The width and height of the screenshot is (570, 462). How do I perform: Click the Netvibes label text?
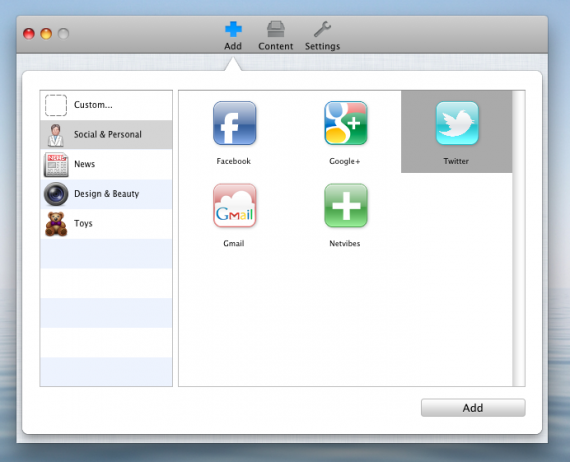(345, 243)
